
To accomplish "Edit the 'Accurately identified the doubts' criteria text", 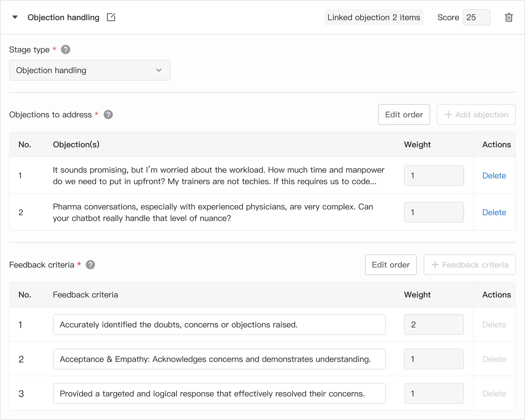I will point(219,324).
